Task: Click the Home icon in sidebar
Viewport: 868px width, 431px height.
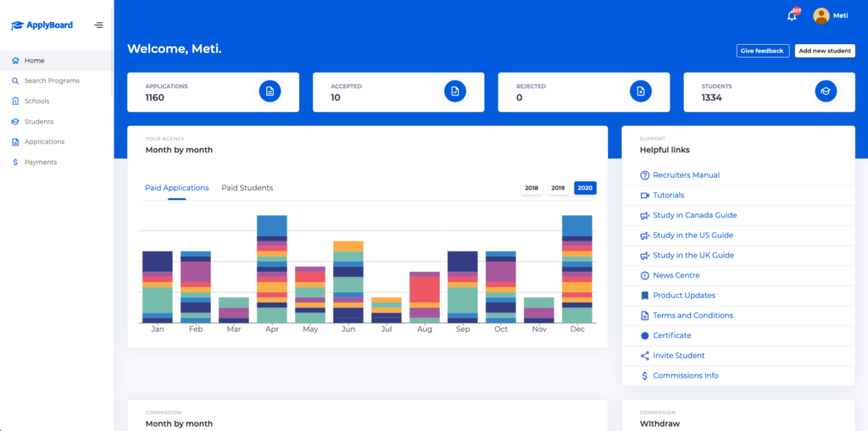Action: (15, 60)
